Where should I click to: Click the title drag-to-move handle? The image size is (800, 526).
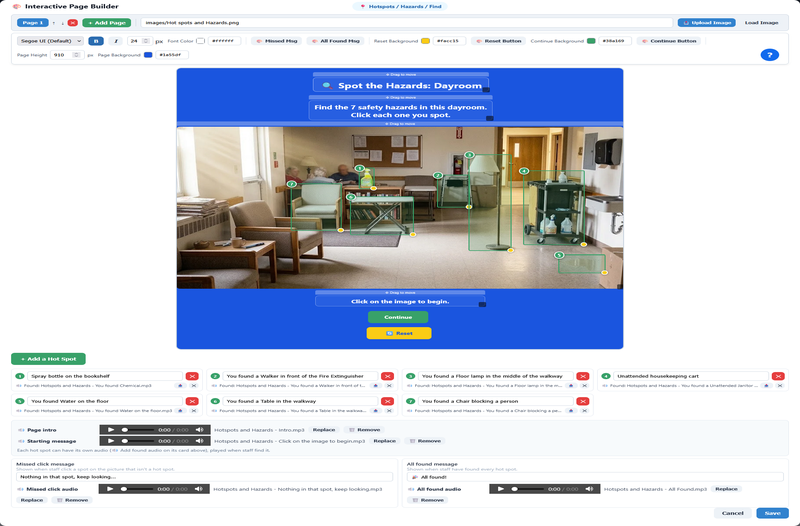click(401, 75)
